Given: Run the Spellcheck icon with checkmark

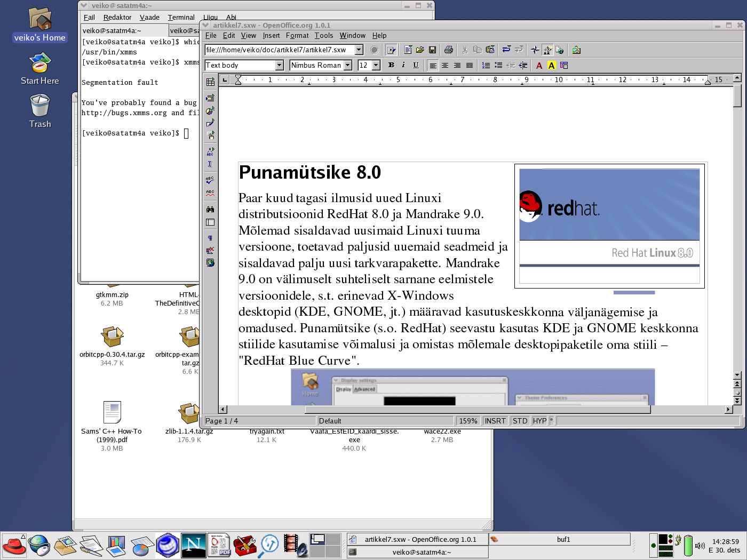Looking at the screenshot, I should pyautogui.click(x=210, y=180).
